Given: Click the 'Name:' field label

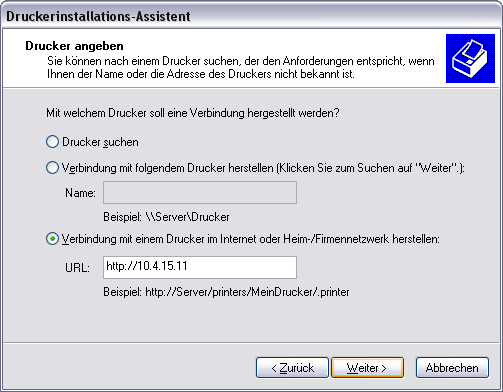Looking at the screenshot, I should (x=80, y=193).
